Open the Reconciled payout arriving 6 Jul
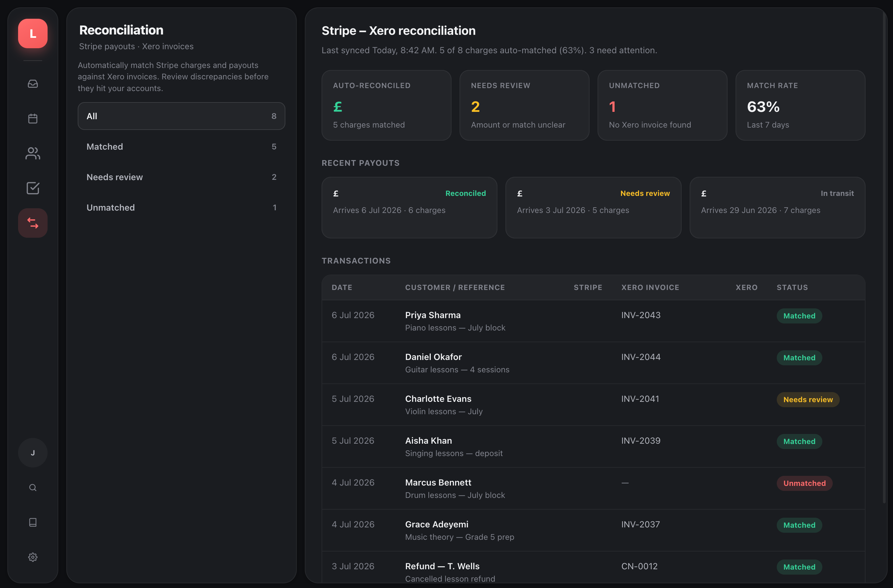This screenshot has width=893, height=588. [x=409, y=207]
